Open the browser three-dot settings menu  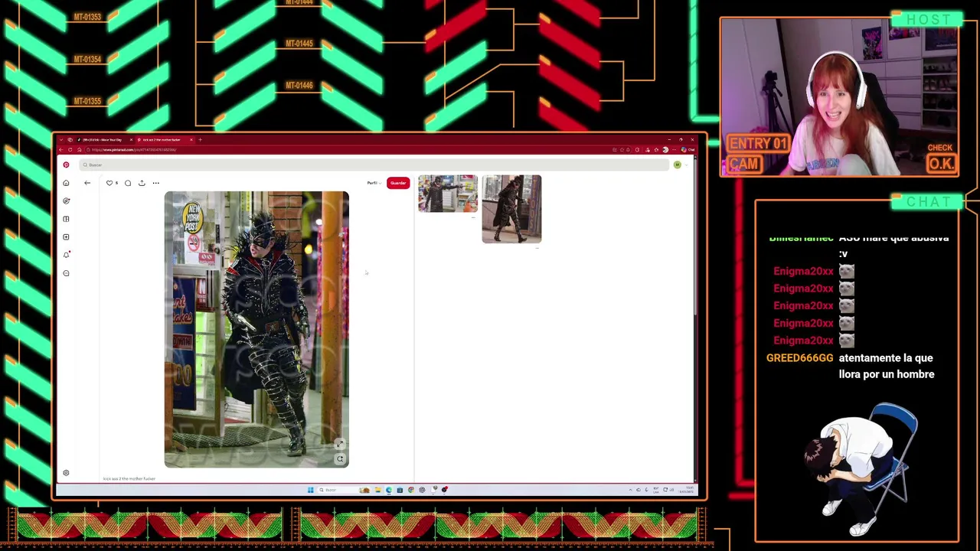pos(674,150)
